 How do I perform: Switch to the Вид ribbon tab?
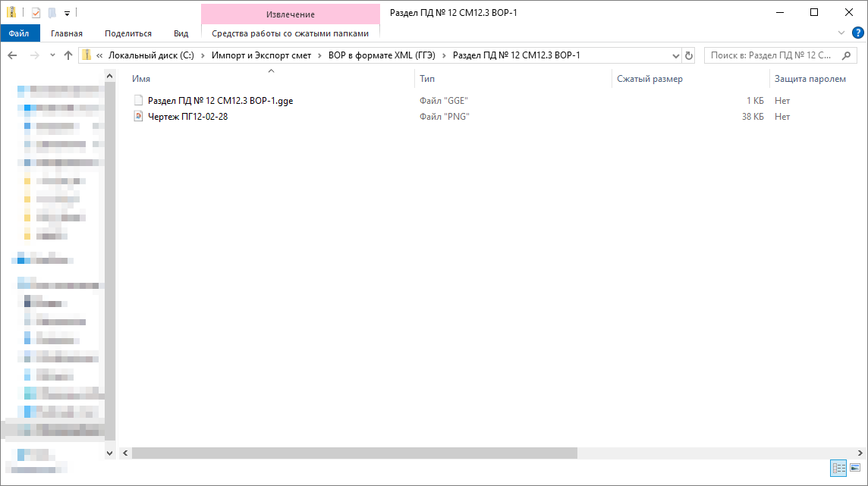(x=181, y=33)
